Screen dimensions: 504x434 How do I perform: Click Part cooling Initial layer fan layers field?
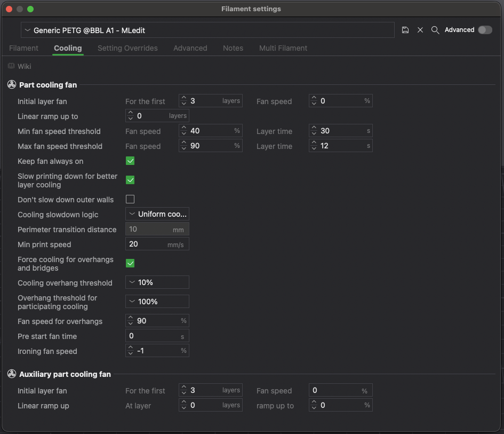point(211,101)
